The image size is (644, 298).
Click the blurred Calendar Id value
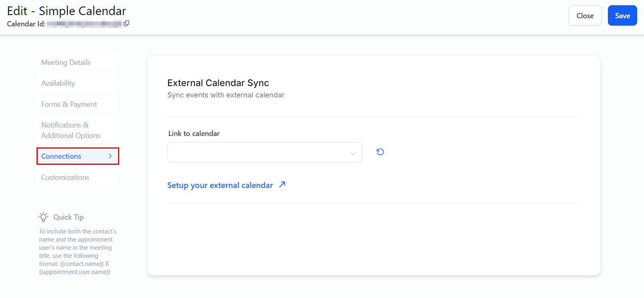coord(84,24)
